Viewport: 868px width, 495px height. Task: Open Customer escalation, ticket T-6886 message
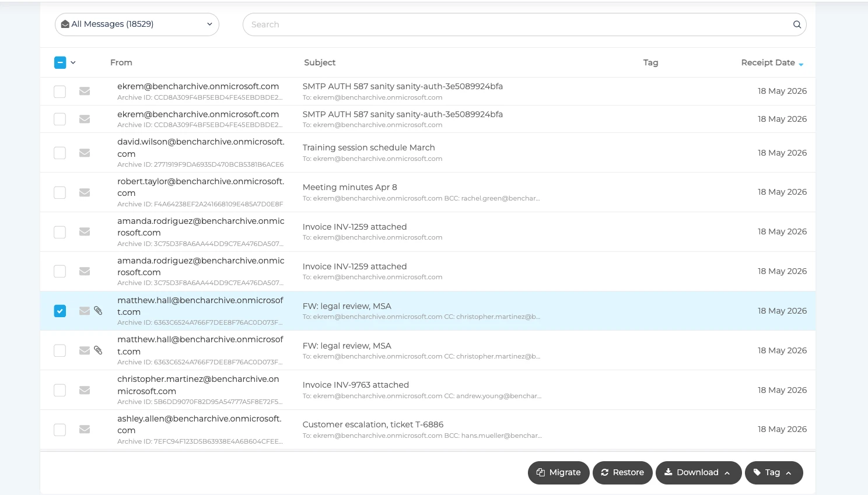(373, 424)
